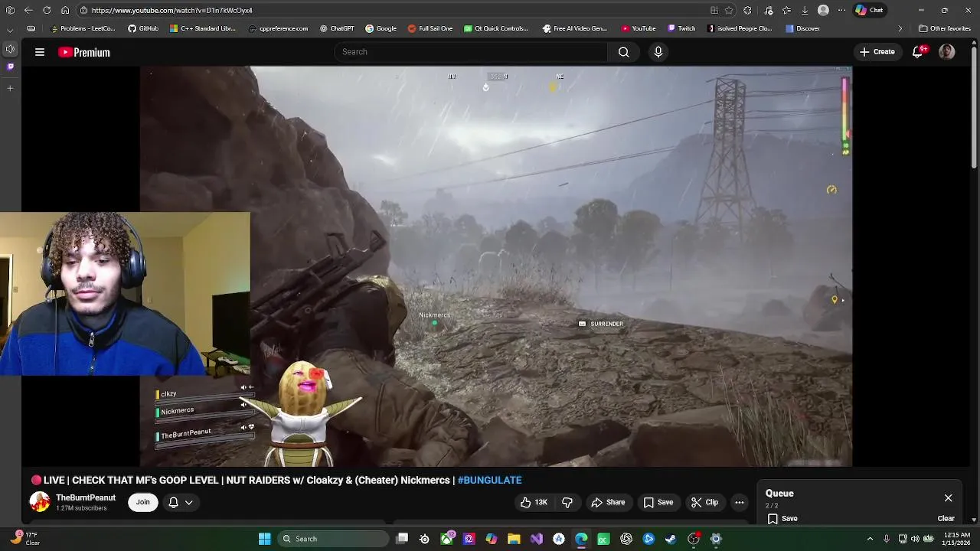Screen dimensions: 980x551
Task: Click the Create button
Action: pos(877,52)
